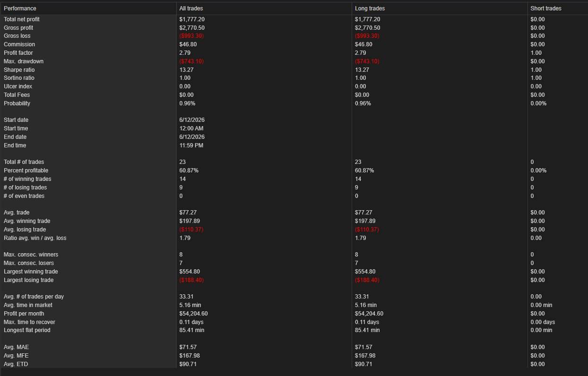Image resolution: width=588 pixels, height=376 pixels.
Task: Select the Profit factor row label
Action: click(x=18, y=53)
